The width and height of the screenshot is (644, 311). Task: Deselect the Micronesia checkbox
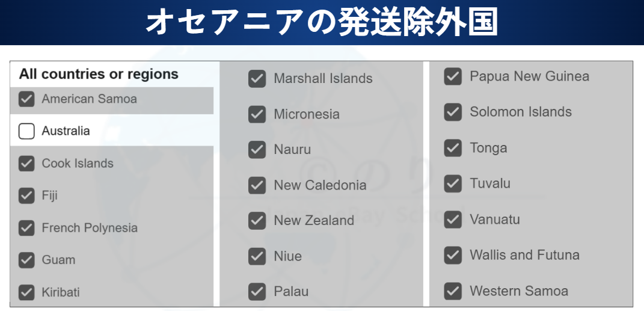point(257,114)
